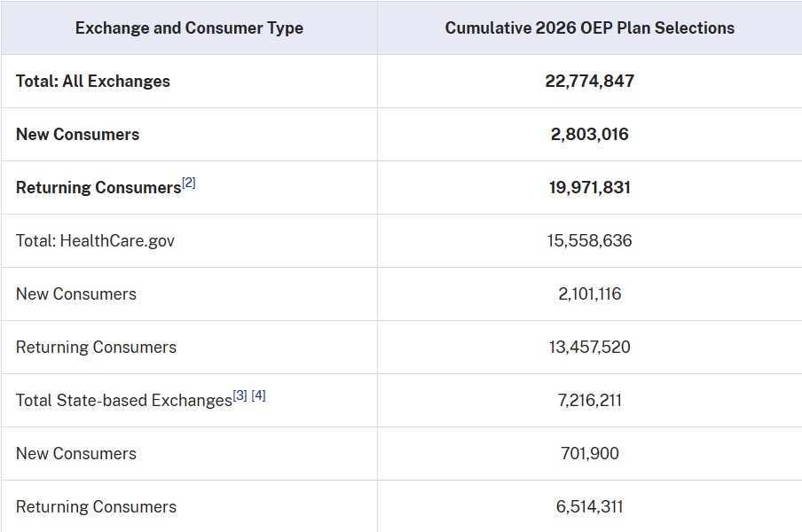Select the 19,971,831 value cell

589,188
